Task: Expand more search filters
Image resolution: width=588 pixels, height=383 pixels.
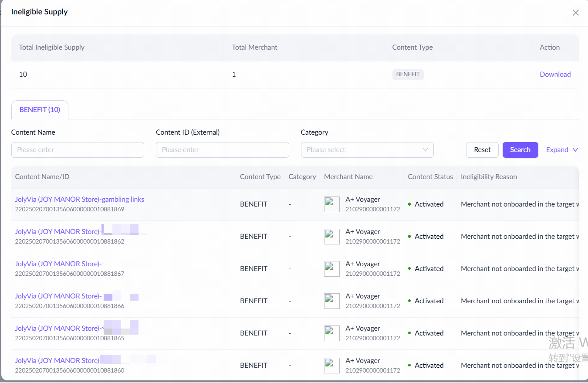Action: pyautogui.click(x=562, y=150)
